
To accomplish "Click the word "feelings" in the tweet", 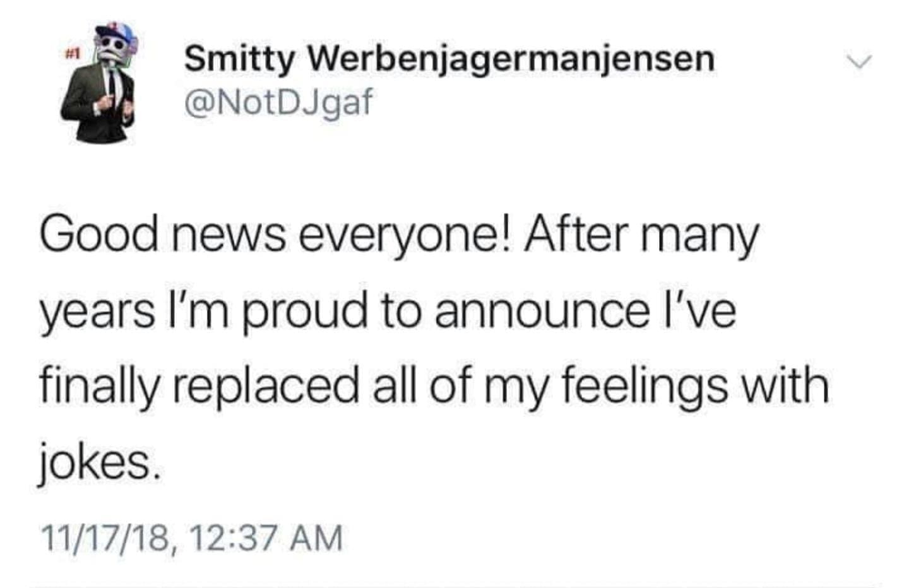I will (x=644, y=386).
